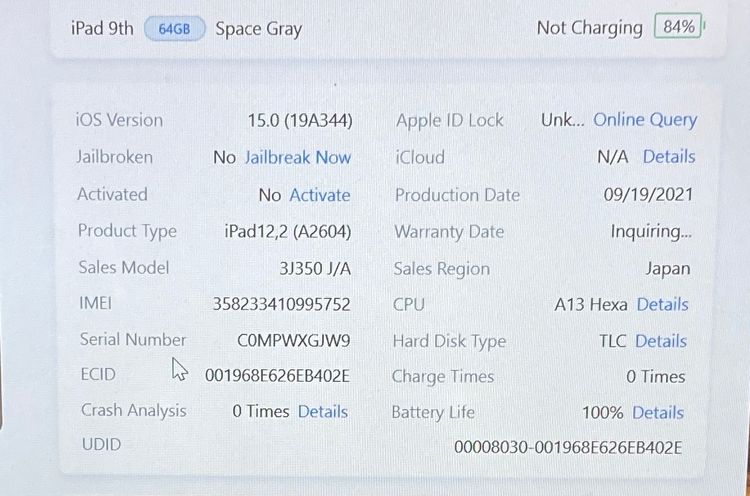This screenshot has height=496, width=750.
Task: Select IMEI value 358233410995752
Action: pyautogui.click(x=281, y=304)
